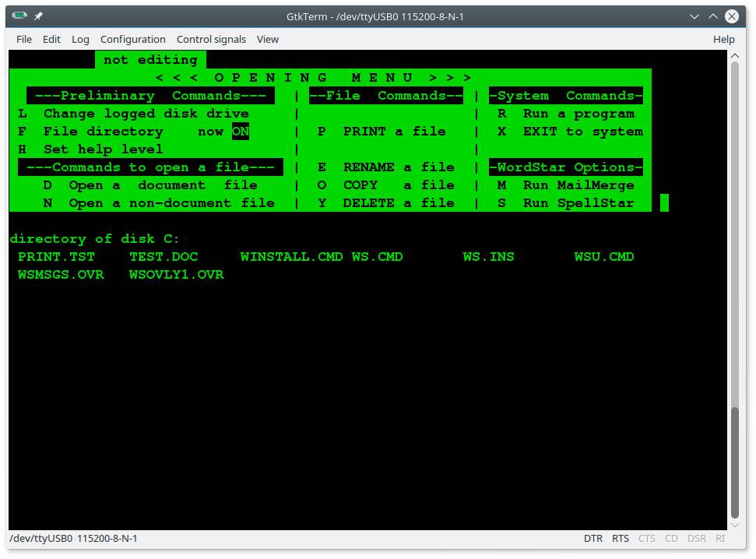
Task: Open the Configuration menu
Action: click(132, 40)
